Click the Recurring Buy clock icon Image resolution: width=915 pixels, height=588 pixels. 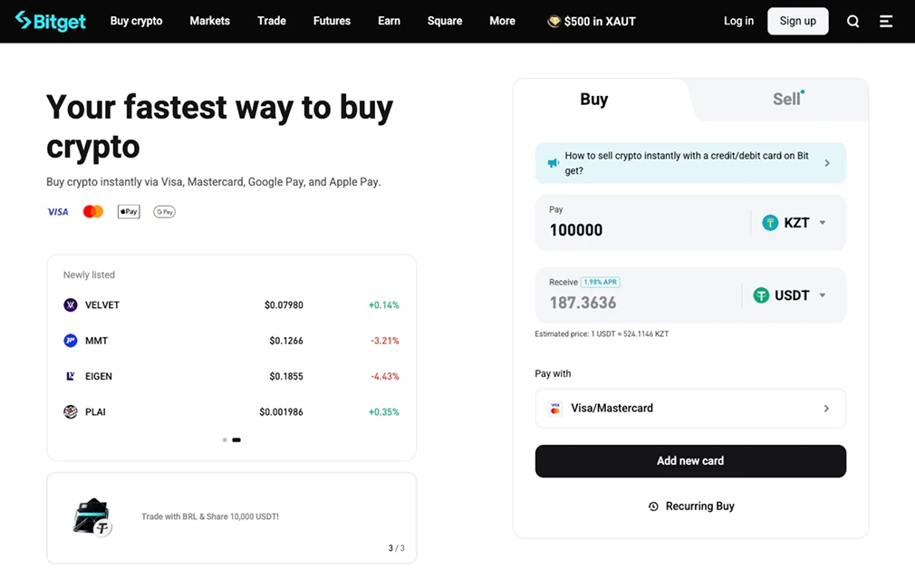(653, 506)
